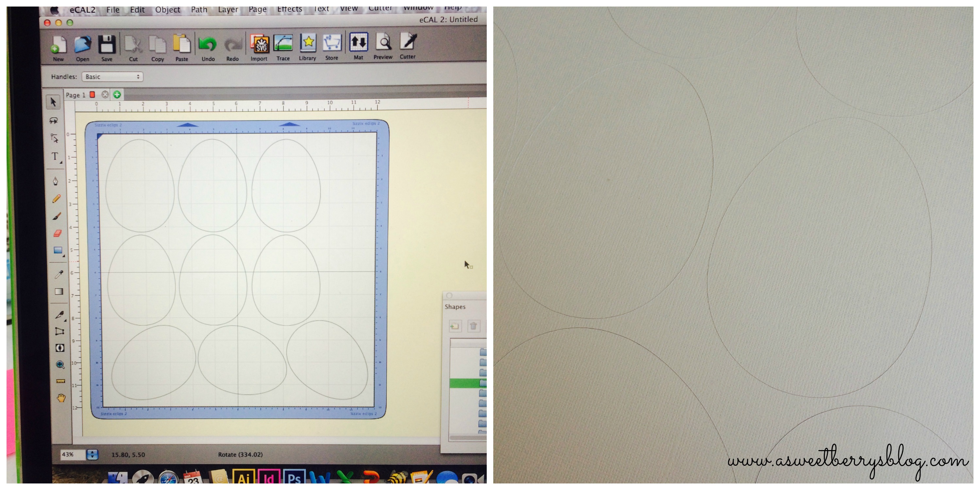The image size is (980, 490).
Task: Click the Cut scissors icon
Action: [x=133, y=45]
